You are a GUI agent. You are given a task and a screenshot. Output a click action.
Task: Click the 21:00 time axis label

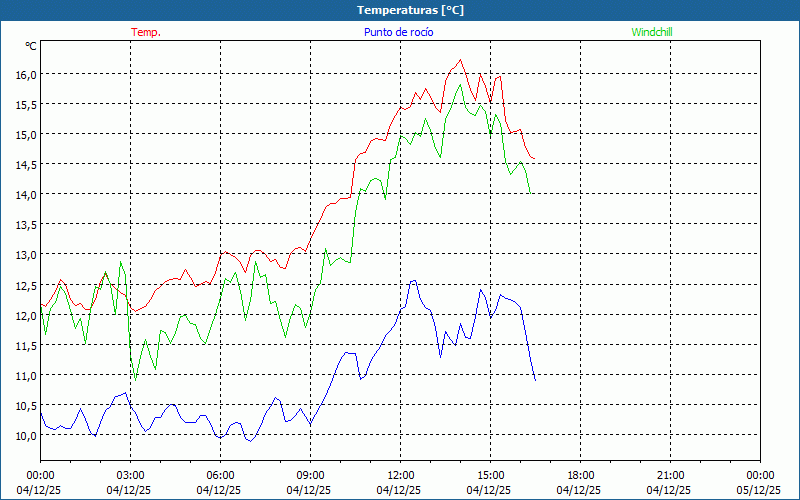coord(670,476)
